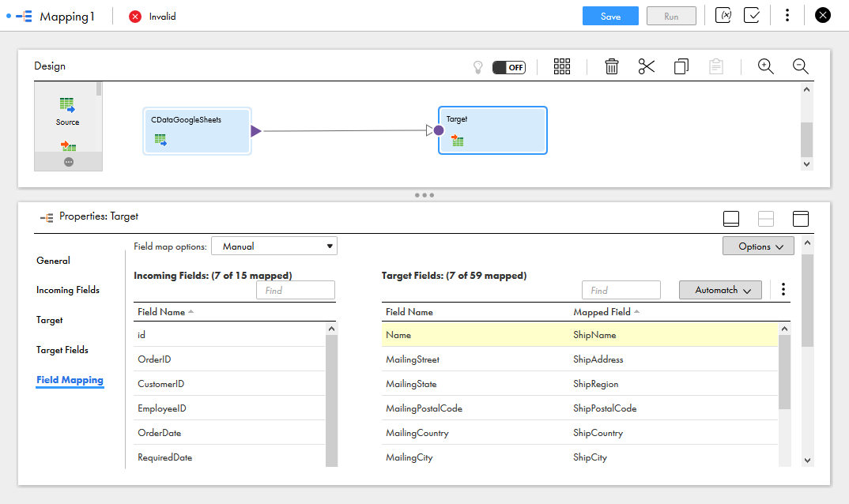
Task: Click the grid arrange-all icon
Action: click(x=562, y=67)
